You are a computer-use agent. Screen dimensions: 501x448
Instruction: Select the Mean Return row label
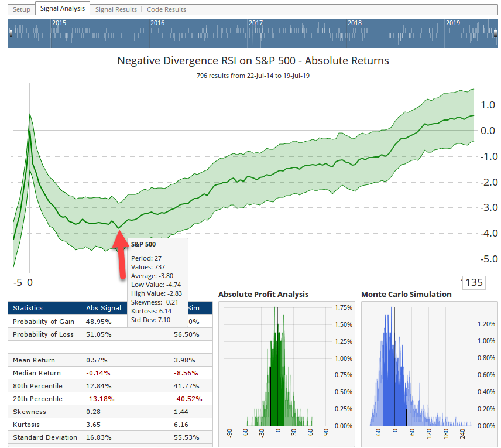click(x=34, y=360)
